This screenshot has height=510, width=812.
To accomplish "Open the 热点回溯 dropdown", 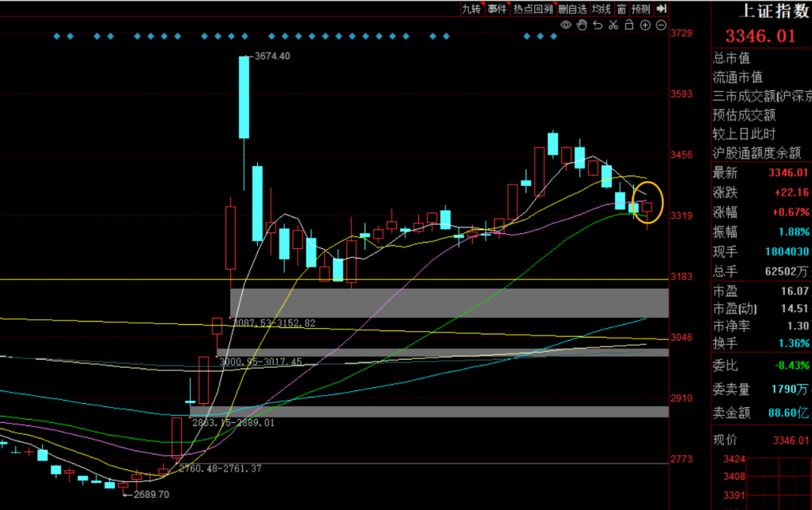I will point(533,9).
